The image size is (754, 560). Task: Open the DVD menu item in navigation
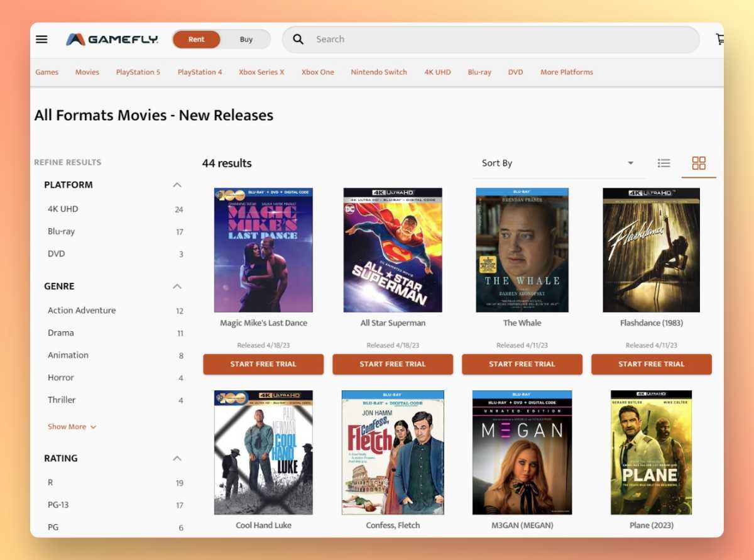516,72
